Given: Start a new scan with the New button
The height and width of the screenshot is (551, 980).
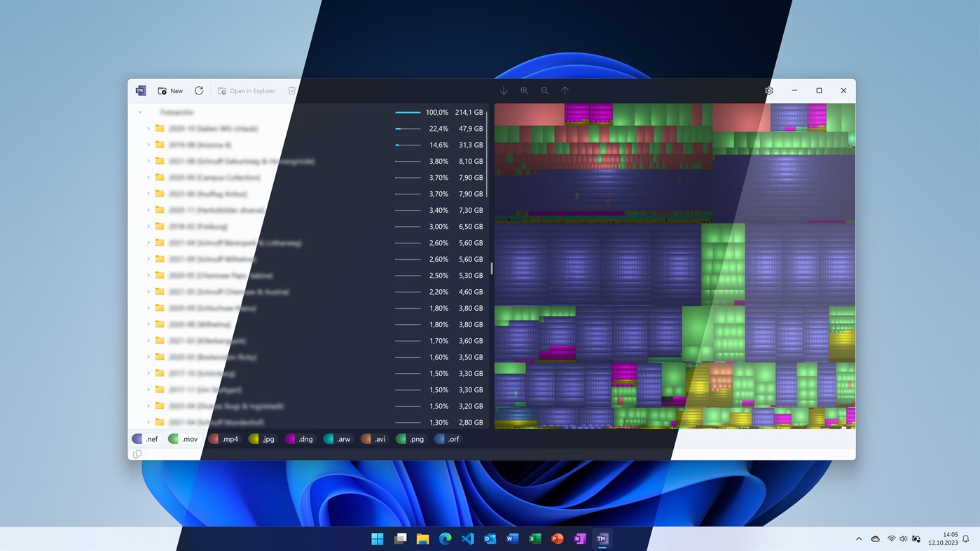Looking at the screenshot, I should click(170, 90).
